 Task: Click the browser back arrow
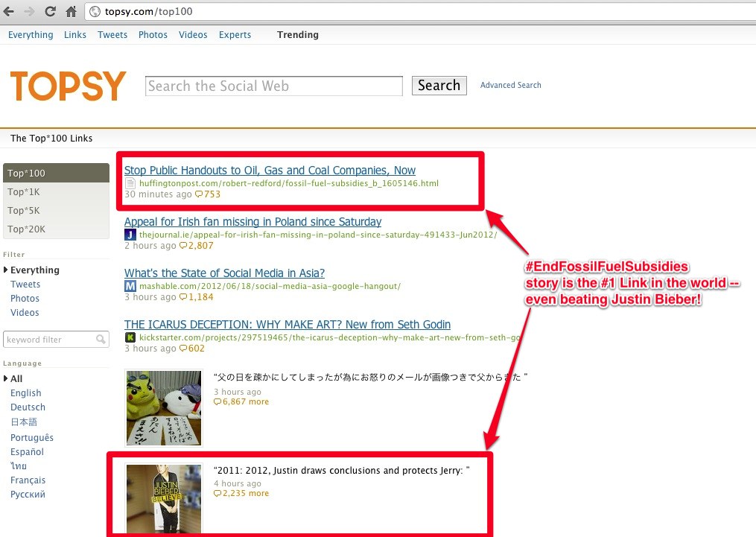[8, 12]
